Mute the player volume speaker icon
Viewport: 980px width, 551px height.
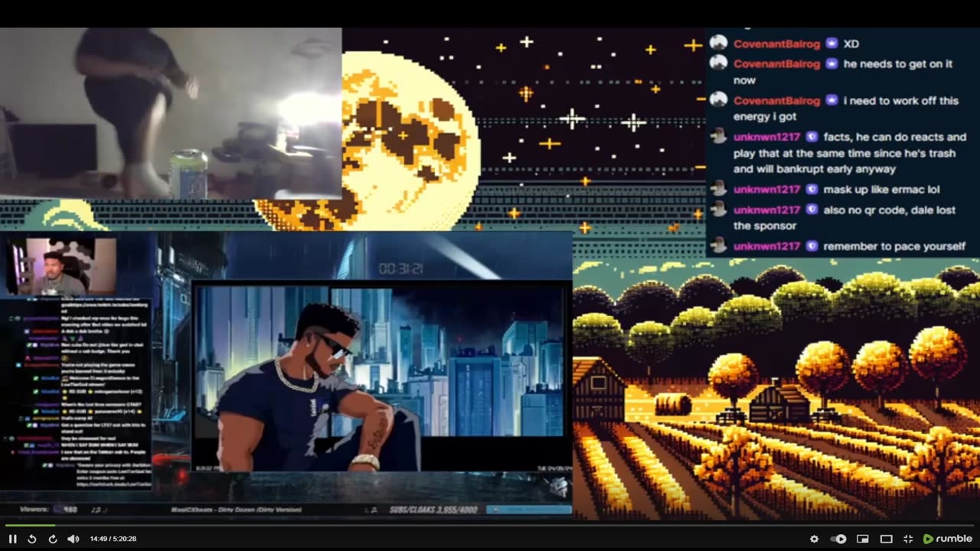point(73,539)
